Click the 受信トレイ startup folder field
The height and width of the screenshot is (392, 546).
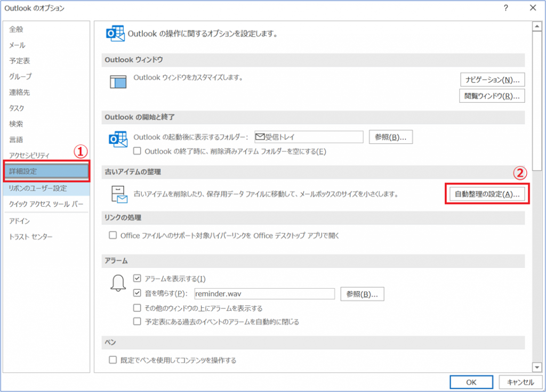click(309, 137)
